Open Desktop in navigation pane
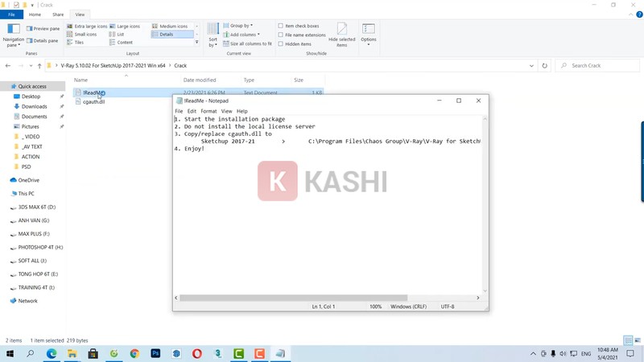The image size is (644, 362). (31, 97)
